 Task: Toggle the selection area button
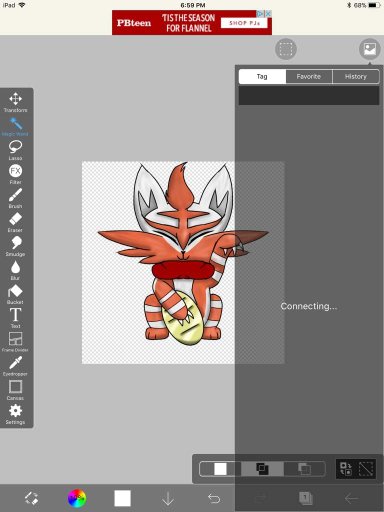[x=286, y=49]
